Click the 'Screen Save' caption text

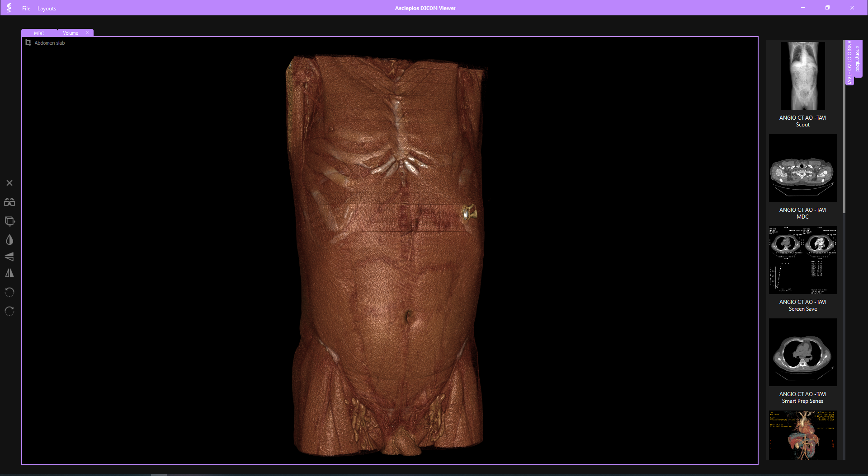pyautogui.click(x=802, y=309)
